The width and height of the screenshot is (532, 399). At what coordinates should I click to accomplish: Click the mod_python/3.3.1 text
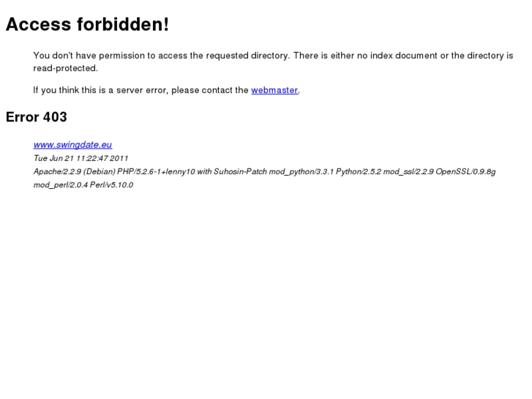(x=301, y=171)
